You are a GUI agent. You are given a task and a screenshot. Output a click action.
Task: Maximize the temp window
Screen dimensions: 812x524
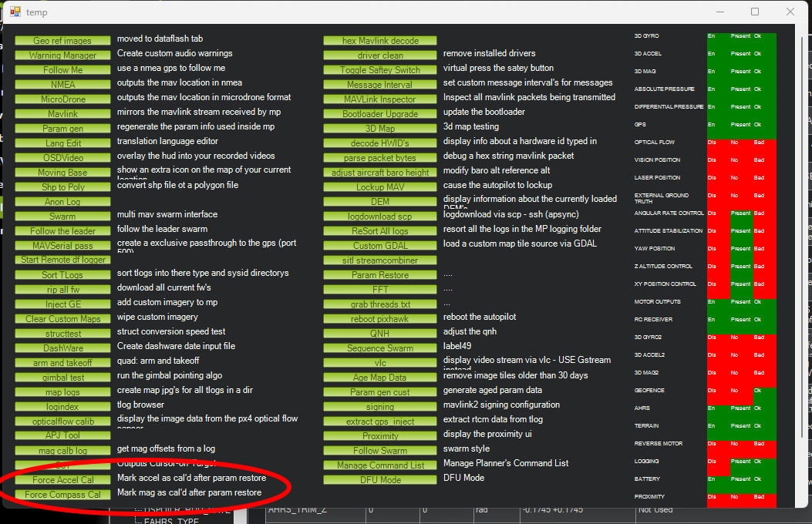coord(755,12)
